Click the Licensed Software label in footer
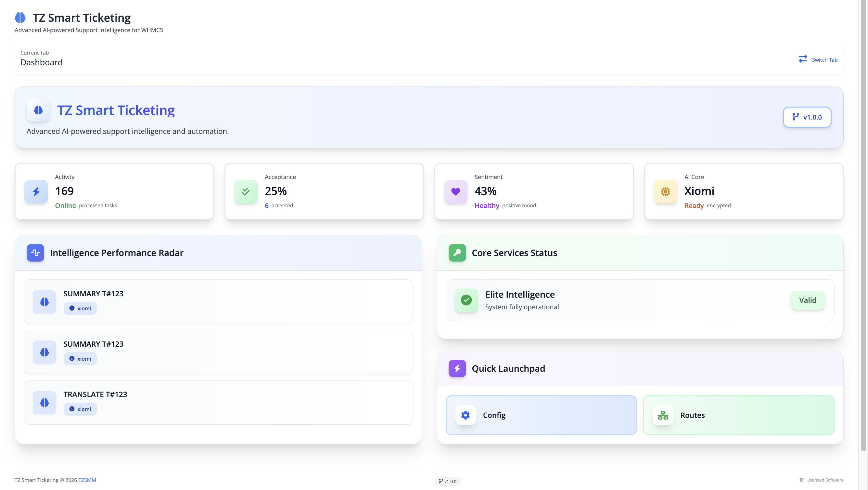Viewport: 868px width, 490px height. click(823, 480)
